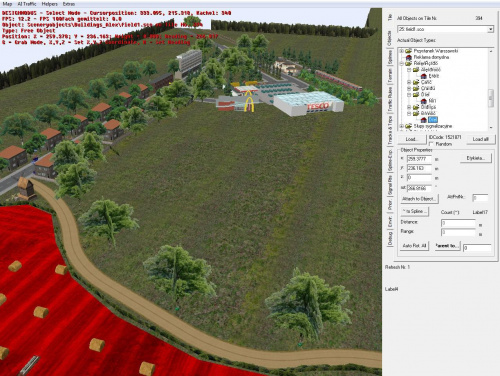Viewport: 500px width, 376px height.
Task: Open the Debug side tab
Action: coord(390,238)
